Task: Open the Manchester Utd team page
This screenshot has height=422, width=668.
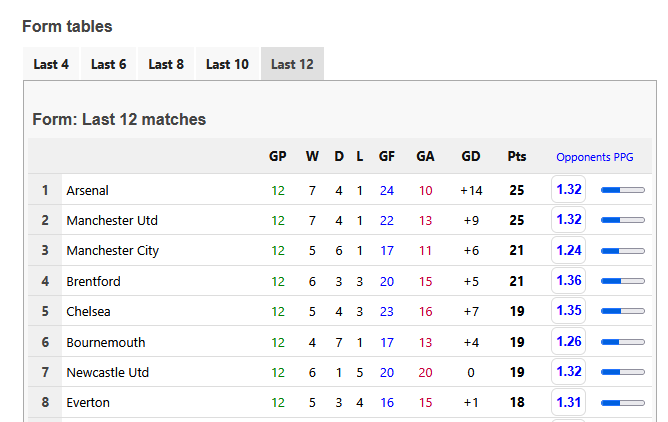Action: [112, 220]
